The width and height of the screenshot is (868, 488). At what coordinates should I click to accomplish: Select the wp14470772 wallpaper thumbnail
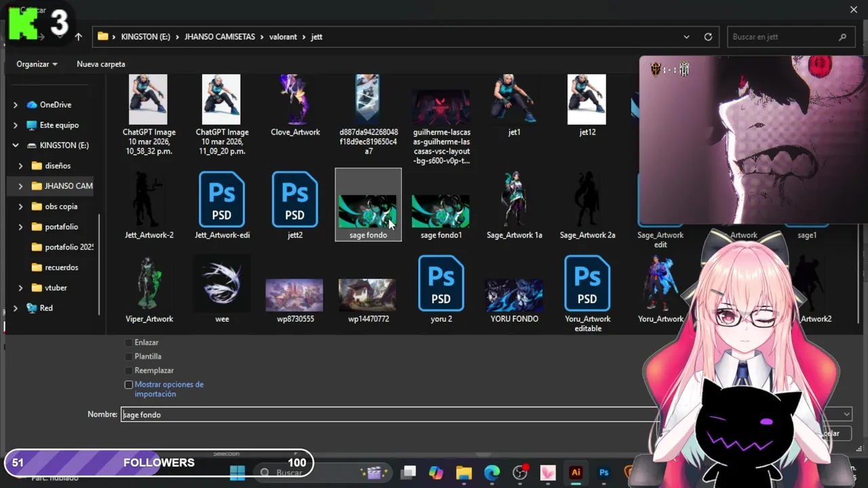(x=368, y=296)
